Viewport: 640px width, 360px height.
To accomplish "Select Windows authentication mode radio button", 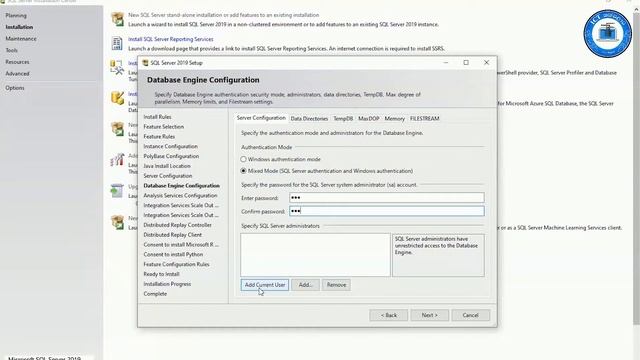I will tap(243, 159).
